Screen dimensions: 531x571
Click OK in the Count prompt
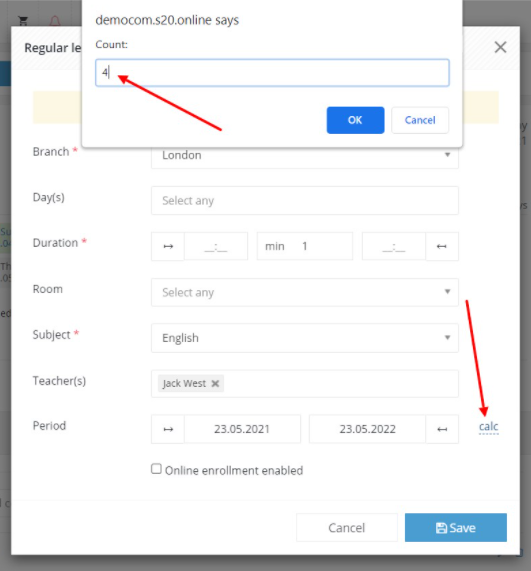(355, 120)
